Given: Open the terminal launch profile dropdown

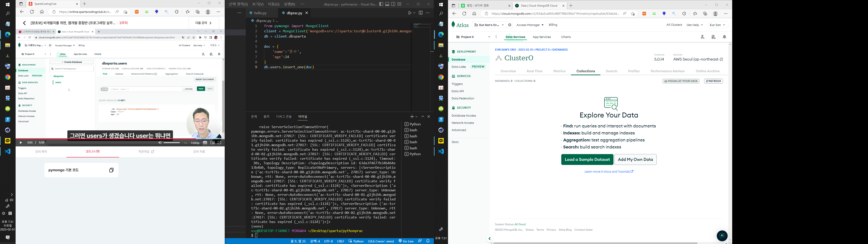Looking at the screenshot, I should tap(416, 117).
